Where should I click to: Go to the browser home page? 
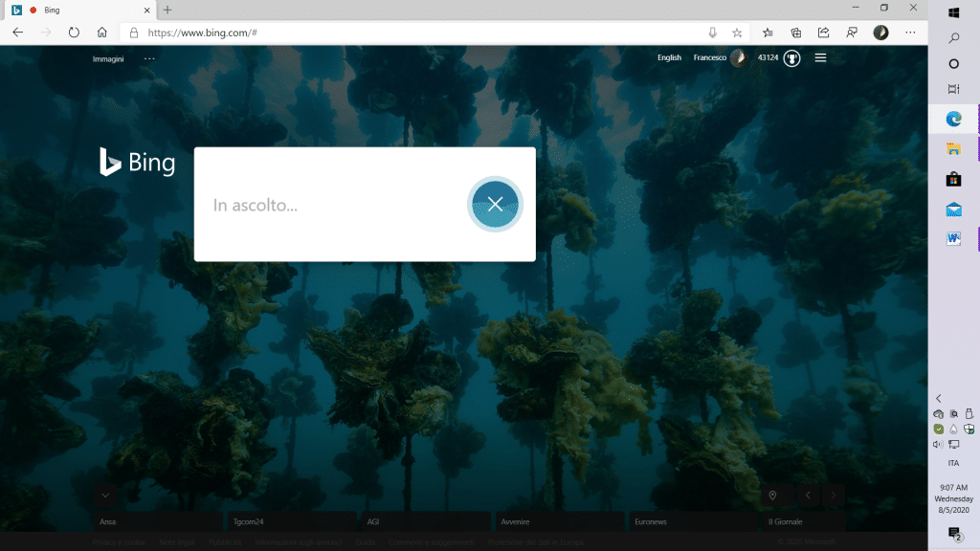click(x=101, y=33)
